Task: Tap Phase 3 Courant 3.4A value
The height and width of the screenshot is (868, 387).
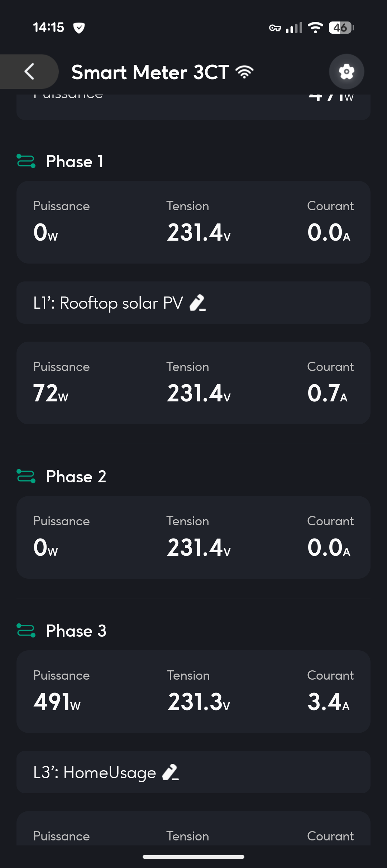Action: click(x=328, y=702)
